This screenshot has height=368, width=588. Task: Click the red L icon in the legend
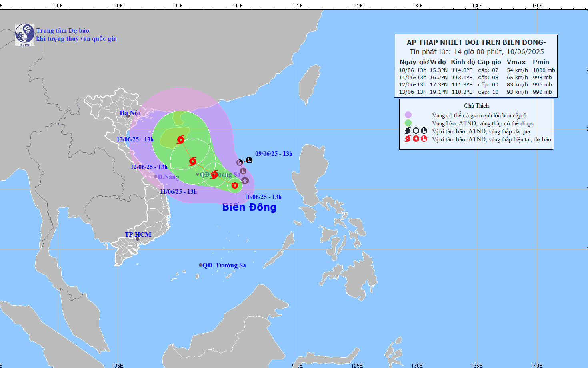coord(424,139)
